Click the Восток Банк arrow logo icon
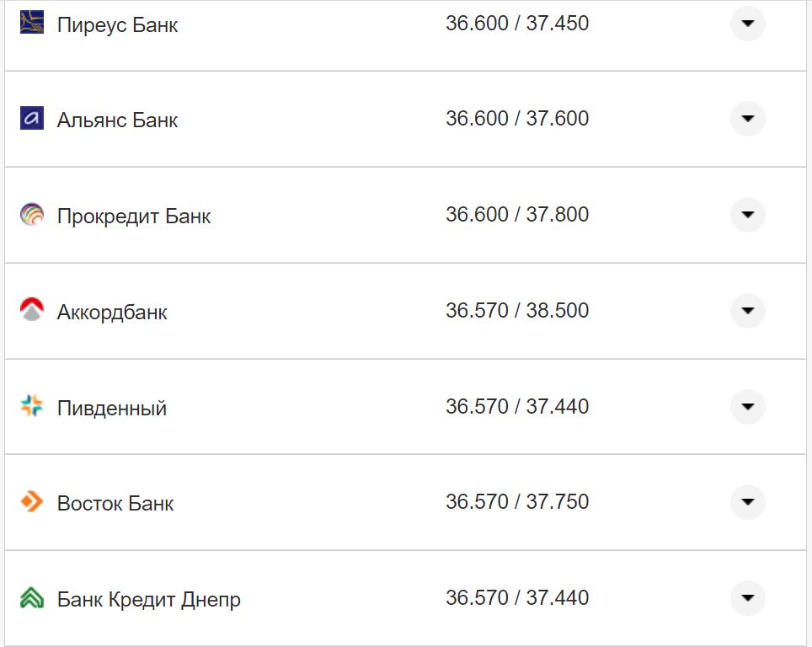Image resolution: width=812 pixels, height=647 pixels. click(x=29, y=501)
